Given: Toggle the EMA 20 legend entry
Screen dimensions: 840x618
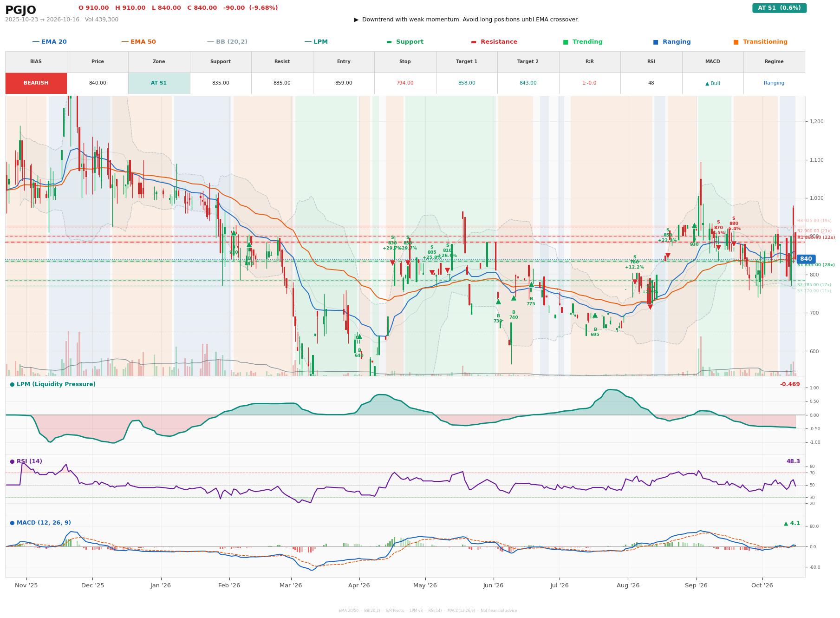Looking at the screenshot, I should [x=50, y=42].
